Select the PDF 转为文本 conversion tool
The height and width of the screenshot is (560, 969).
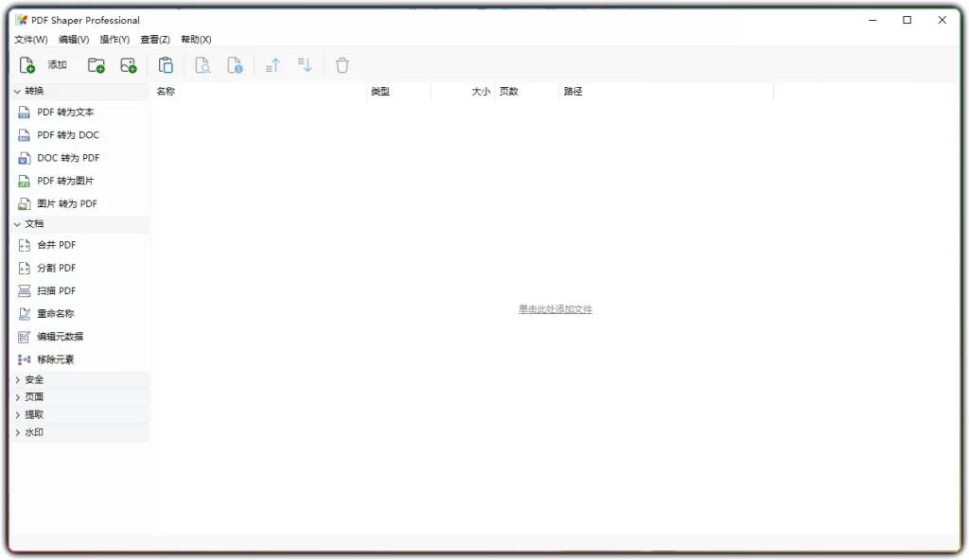click(66, 112)
